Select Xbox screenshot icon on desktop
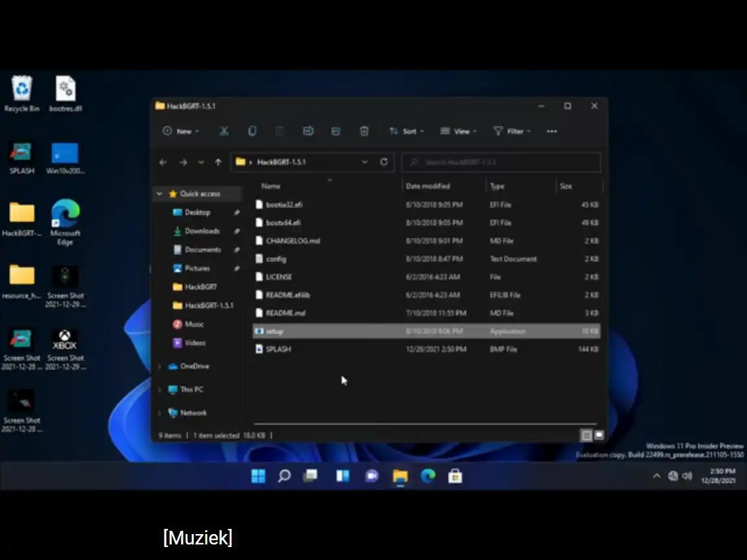The height and width of the screenshot is (560, 747). [x=65, y=349]
